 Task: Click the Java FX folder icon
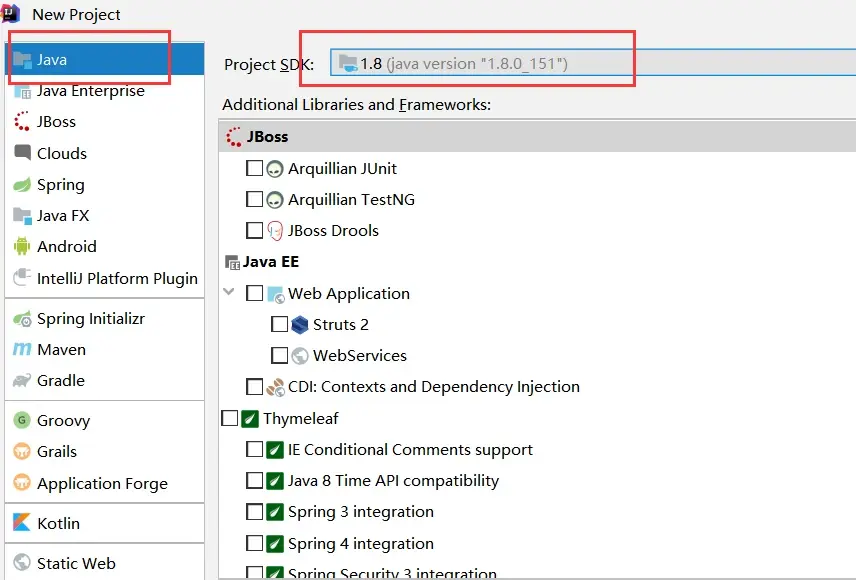tap(22, 216)
